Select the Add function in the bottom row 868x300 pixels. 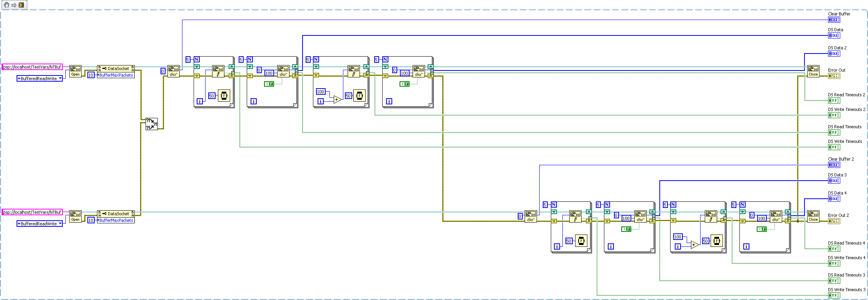tap(695, 245)
